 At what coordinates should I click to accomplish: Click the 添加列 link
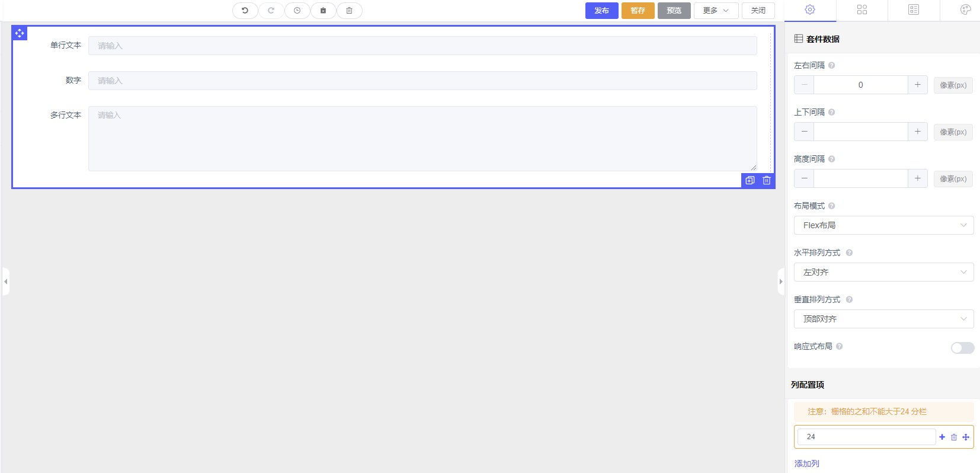click(x=806, y=464)
